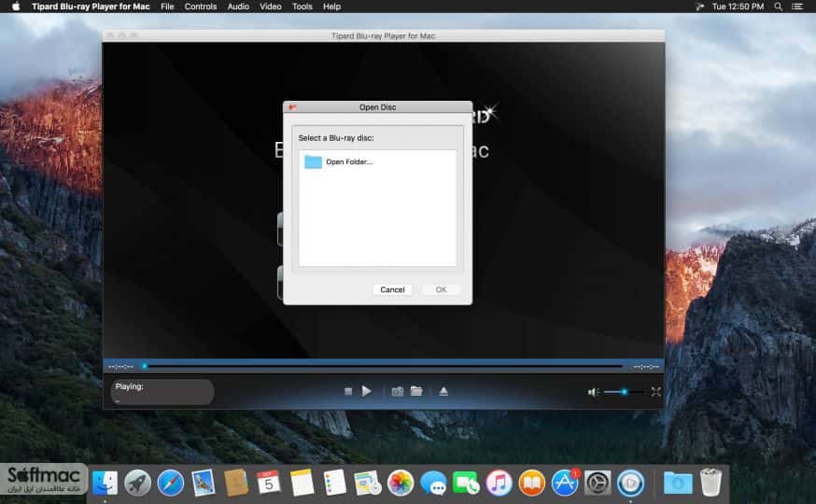The height and width of the screenshot is (504, 816).
Task: Click Tipard Blu-ray Player icon in Dock
Action: coord(630,483)
